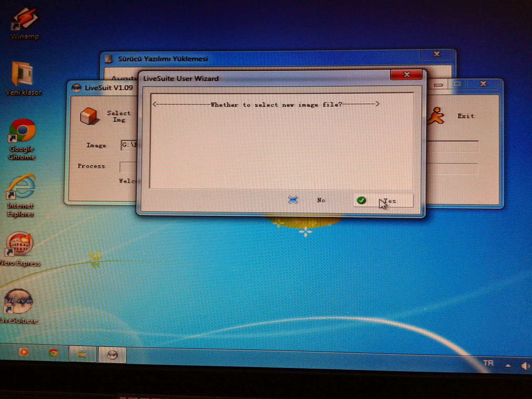Screen dimensions: 532x399
Task: Minimize the LiveSuit V1.09 window
Action: pyautogui.click(x=438, y=85)
